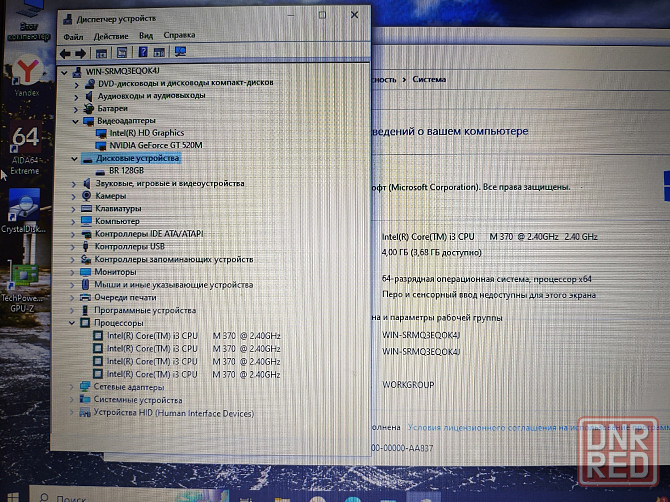Expand the Сетевые адаптеры category

point(71,387)
